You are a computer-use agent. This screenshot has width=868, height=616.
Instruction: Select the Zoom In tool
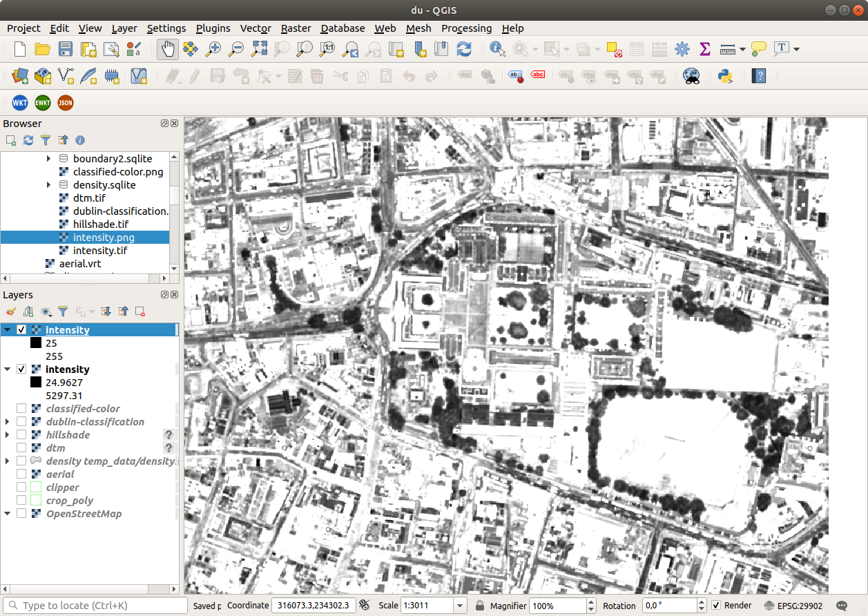(x=213, y=49)
